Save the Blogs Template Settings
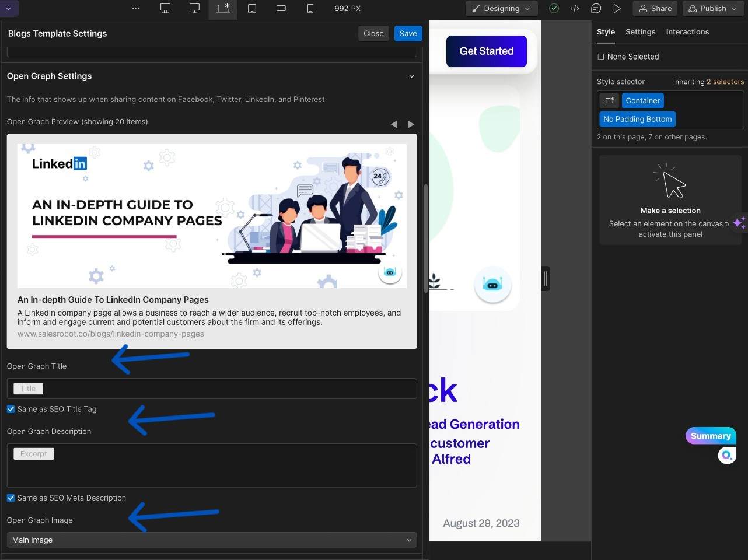This screenshot has width=748, height=560. 408,33
